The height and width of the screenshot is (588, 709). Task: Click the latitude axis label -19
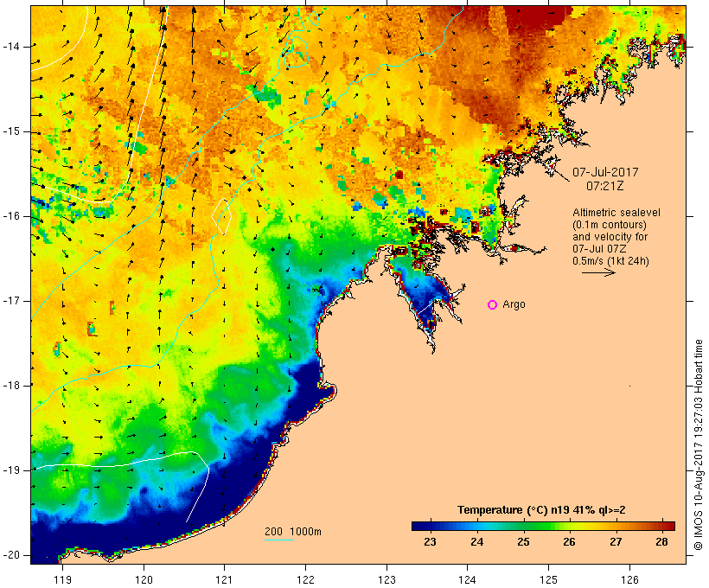coord(11,470)
